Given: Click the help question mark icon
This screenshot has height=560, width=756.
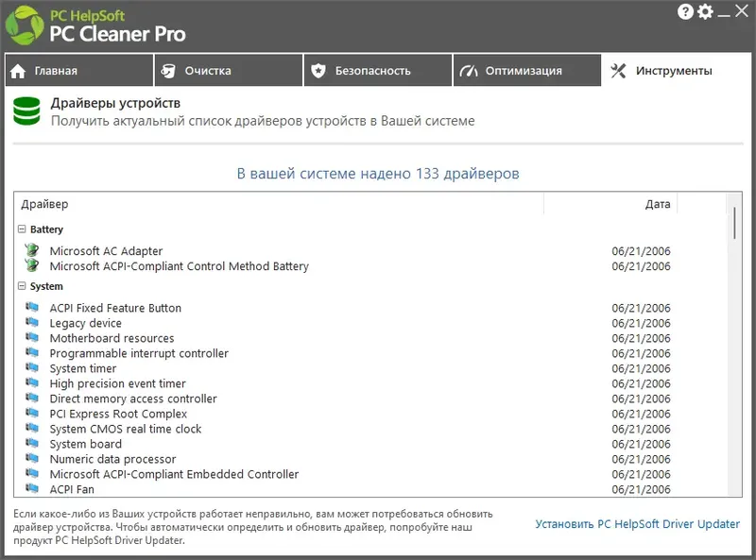Looking at the screenshot, I should 686,11.
